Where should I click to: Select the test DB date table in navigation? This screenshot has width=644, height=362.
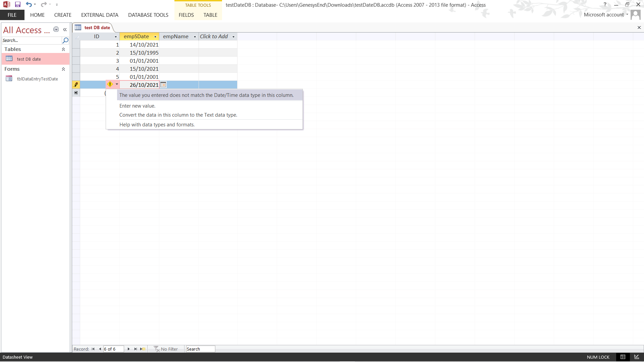point(35,59)
